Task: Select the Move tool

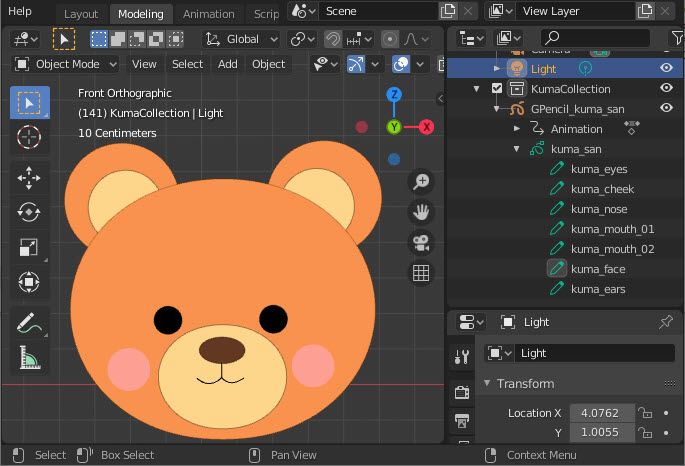Action: (29, 179)
